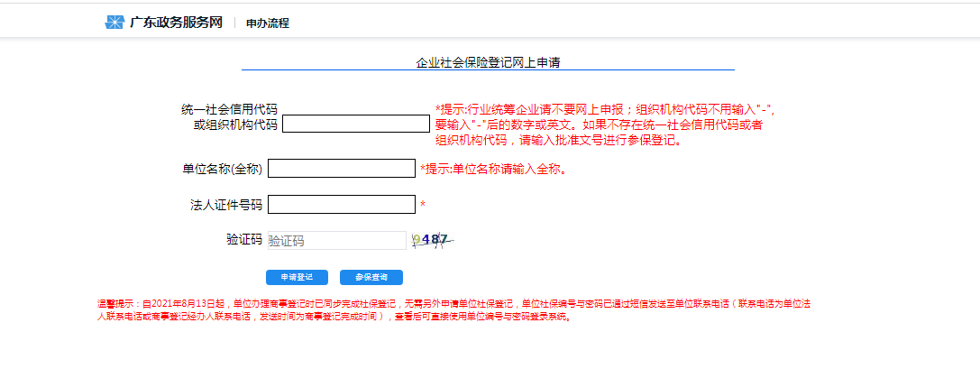The image size is (980, 369).
Task: Refresh the 9487 captcha image
Action: [x=431, y=240]
